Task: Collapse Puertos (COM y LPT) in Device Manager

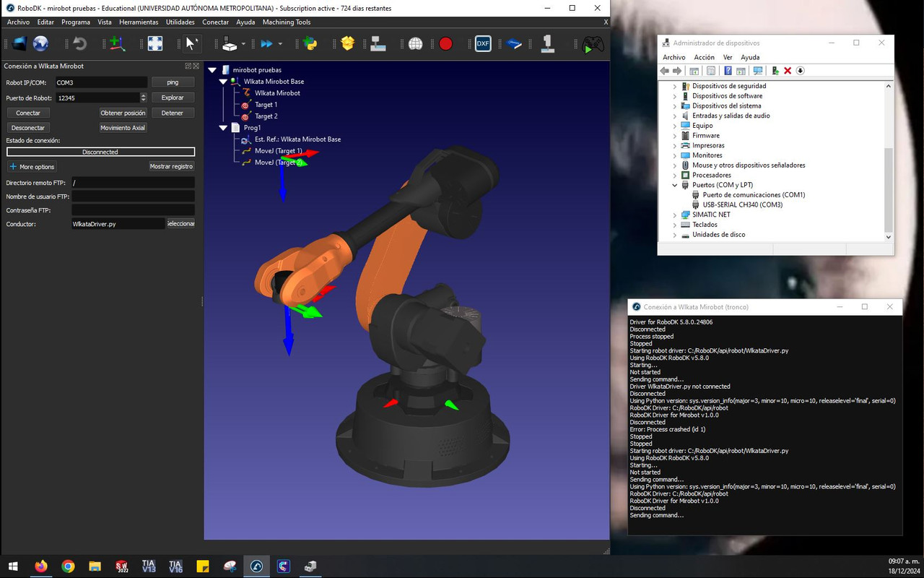Action: click(675, 185)
